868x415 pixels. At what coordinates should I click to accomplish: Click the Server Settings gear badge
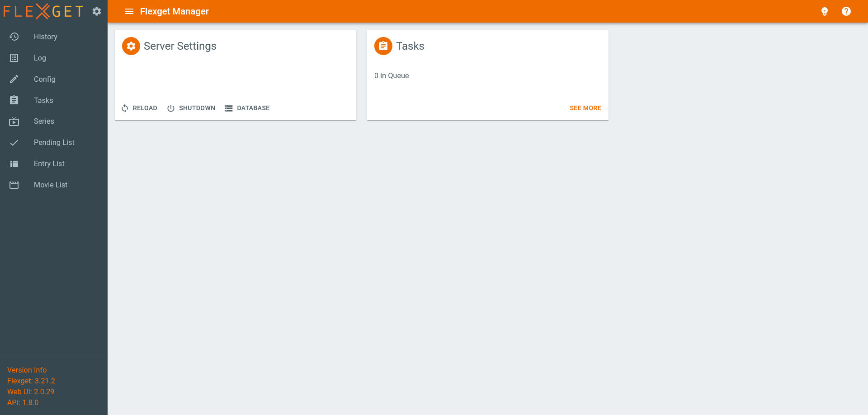click(131, 46)
